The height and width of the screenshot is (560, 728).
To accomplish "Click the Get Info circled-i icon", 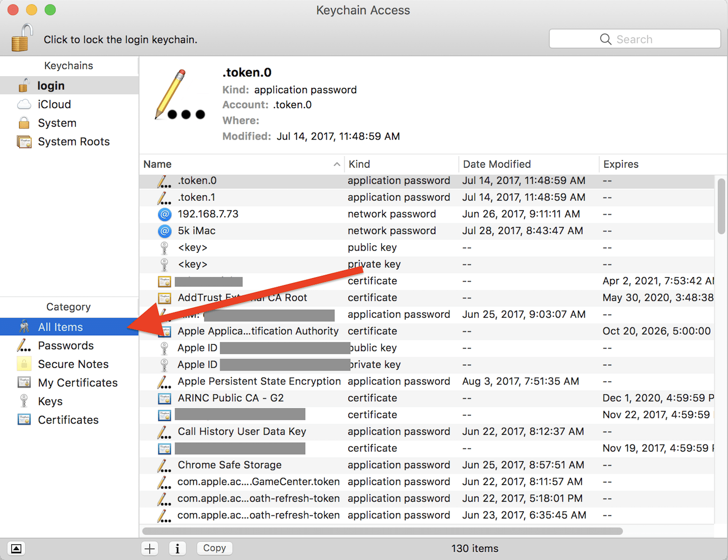I will click(x=178, y=548).
